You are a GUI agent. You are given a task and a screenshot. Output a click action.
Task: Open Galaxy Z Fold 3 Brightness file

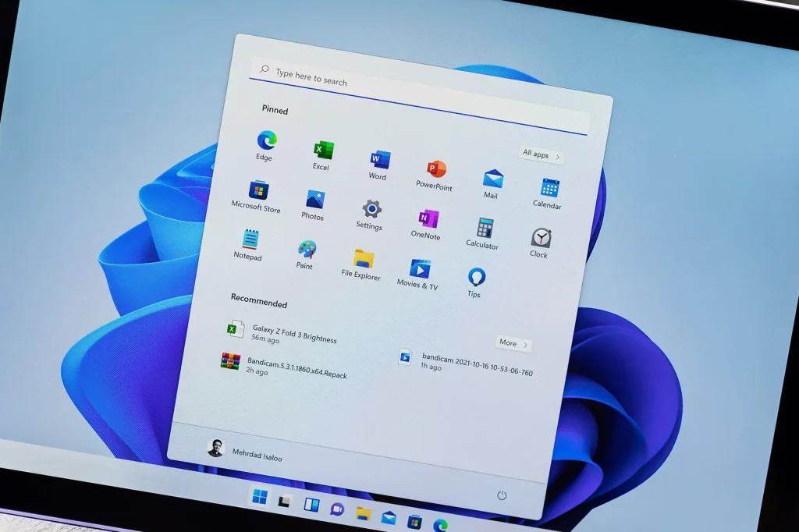pyautogui.click(x=282, y=333)
